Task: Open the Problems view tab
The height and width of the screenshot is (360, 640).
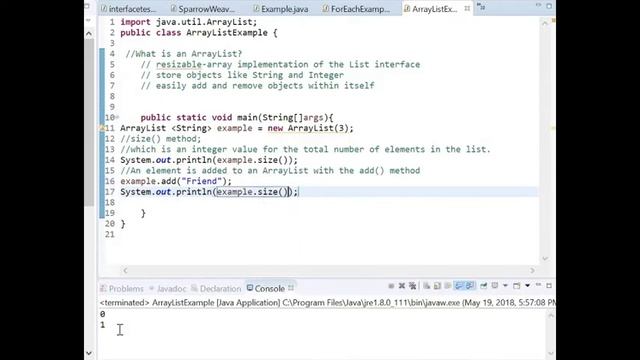Action: point(122,289)
